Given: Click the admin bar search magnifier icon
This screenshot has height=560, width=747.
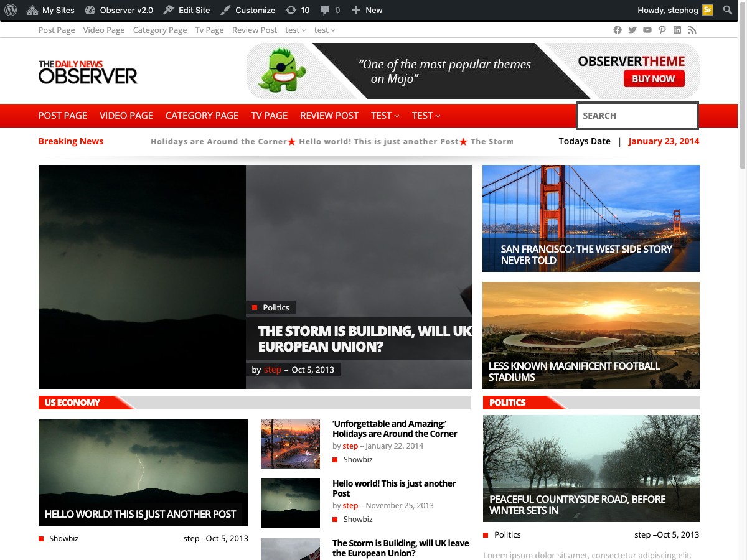Looking at the screenshot, I should 727,10.
